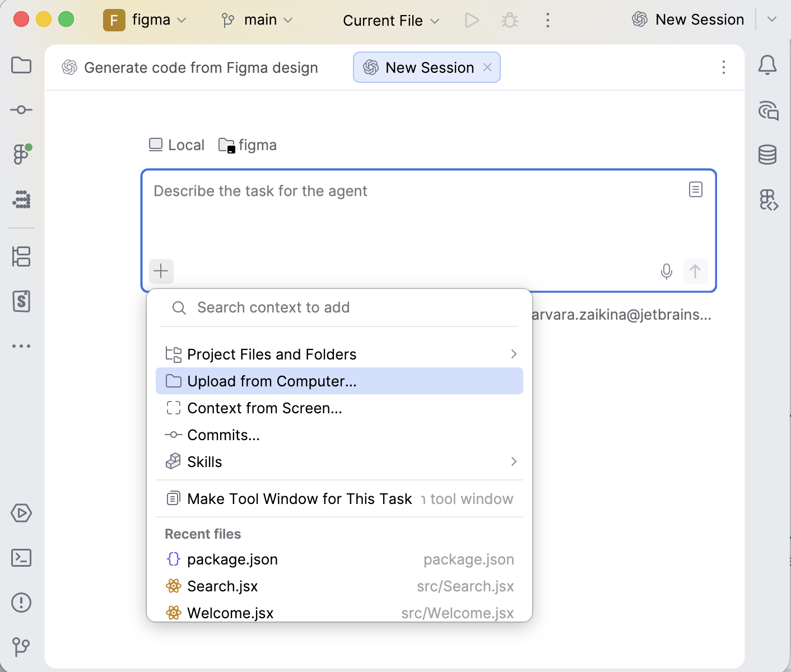Select Make Tool Window for This Task
This screenshot has width=791, height=672.
(339, 498)
